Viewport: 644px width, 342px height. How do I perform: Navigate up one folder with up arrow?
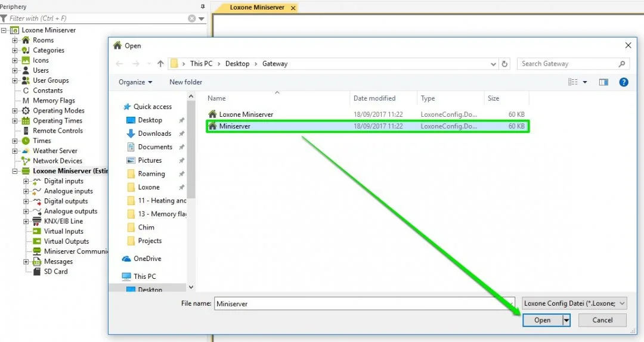coord(160,64)
